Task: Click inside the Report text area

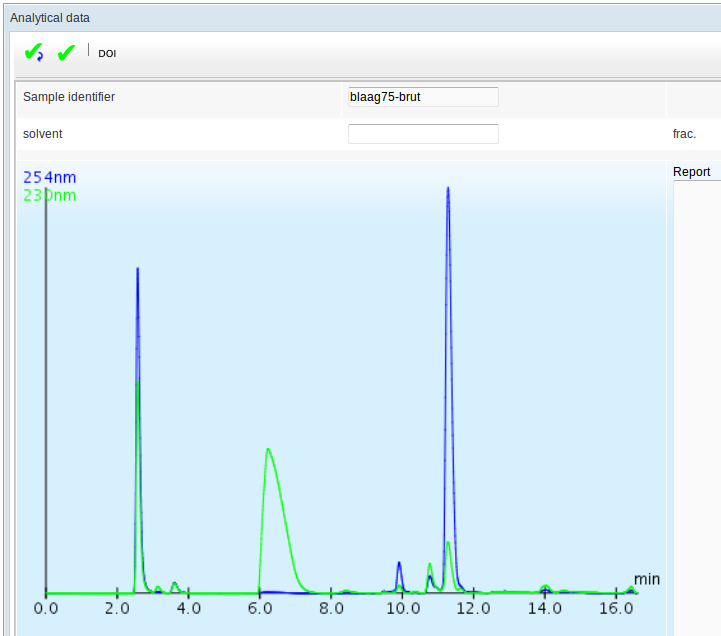Action: pyautogui.click(x=697, y=400)
